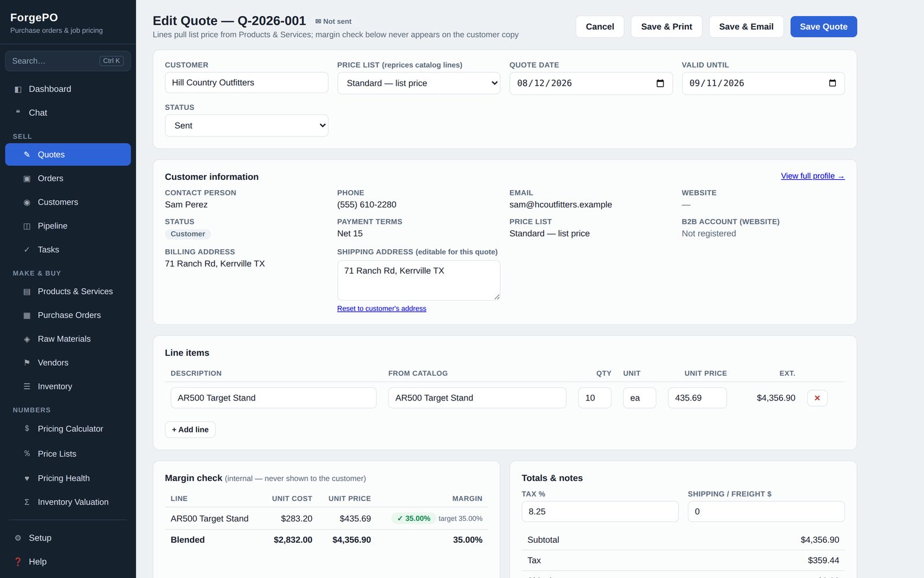Click the Not sent indicator
This screenshot has height=578, width=924.
pos(333,21)
